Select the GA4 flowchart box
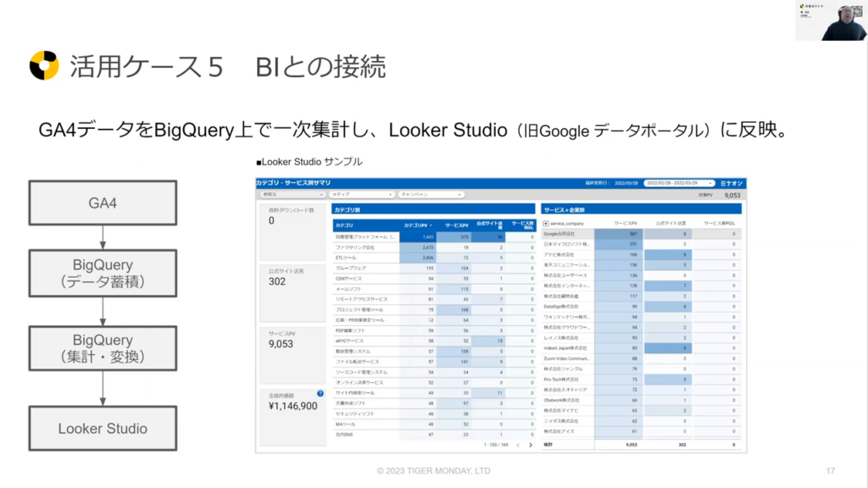This screenshot has width=868, height=488. [x=102, y=203]
